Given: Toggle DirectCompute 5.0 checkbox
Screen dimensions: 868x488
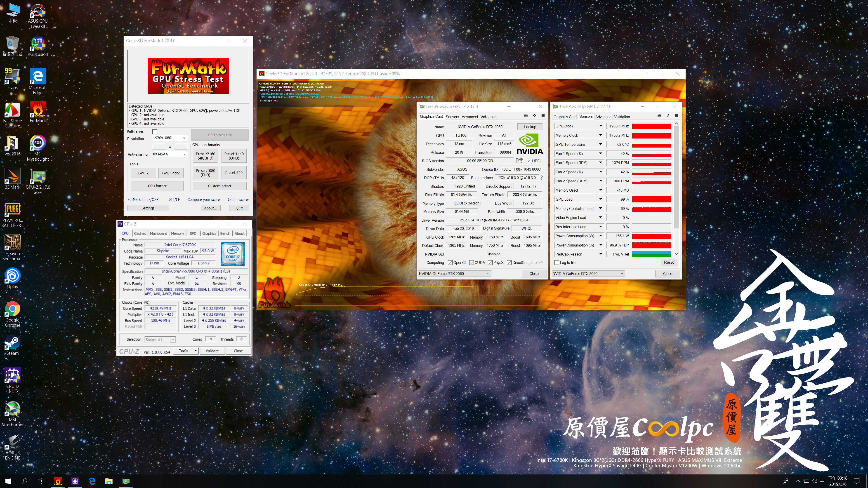Looking at the screenshot, I should coord(509,262).
